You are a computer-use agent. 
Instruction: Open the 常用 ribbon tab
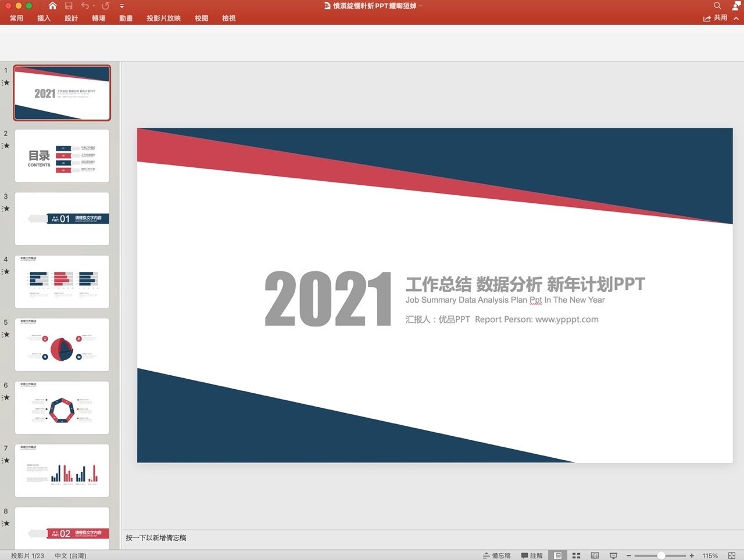tap(17, 18)
